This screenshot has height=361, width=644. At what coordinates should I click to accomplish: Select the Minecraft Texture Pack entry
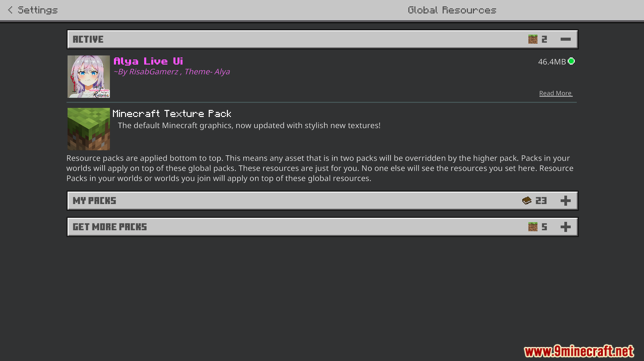[x=322, y=129]
